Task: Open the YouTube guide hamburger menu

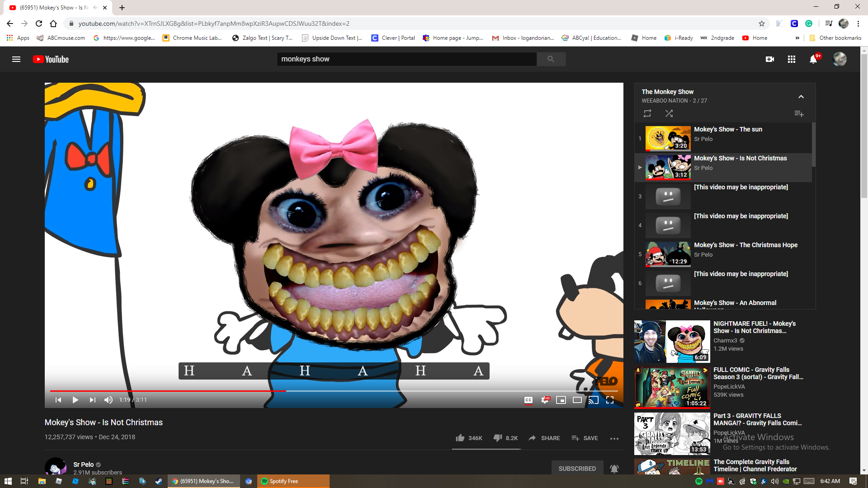Action: click(16, 59)
